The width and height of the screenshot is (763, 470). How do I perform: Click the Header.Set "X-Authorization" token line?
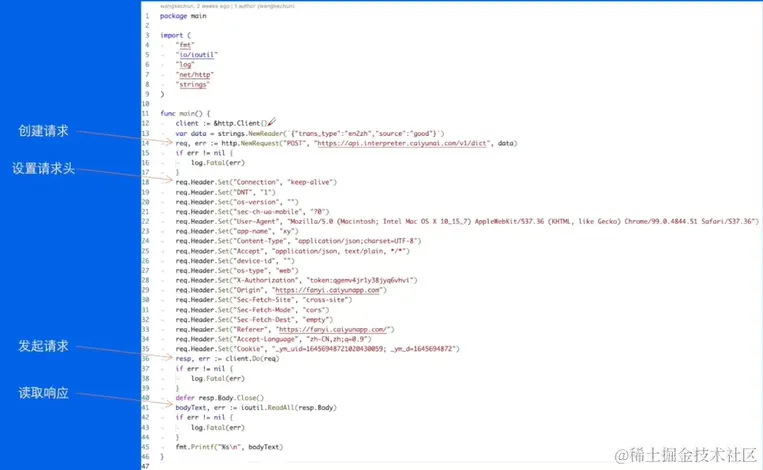[x=296, y=280]
